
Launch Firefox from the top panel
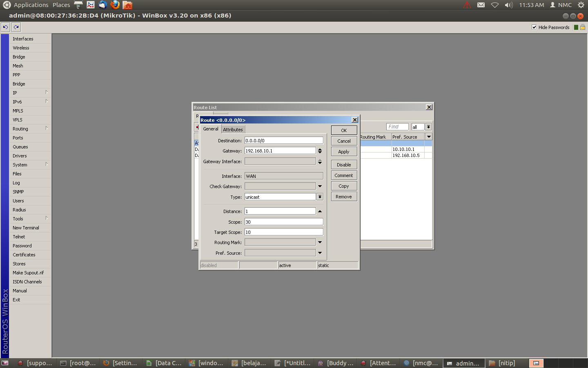point(115,5)
